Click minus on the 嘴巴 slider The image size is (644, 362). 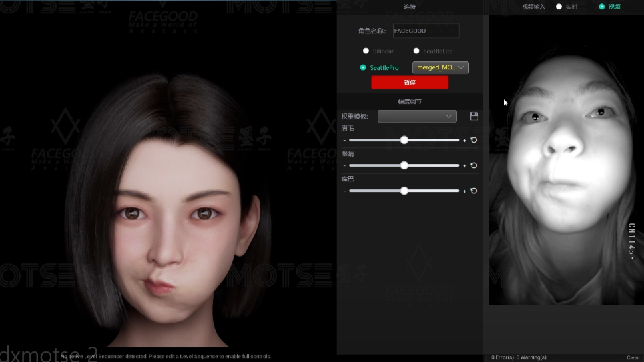point(344,191)
